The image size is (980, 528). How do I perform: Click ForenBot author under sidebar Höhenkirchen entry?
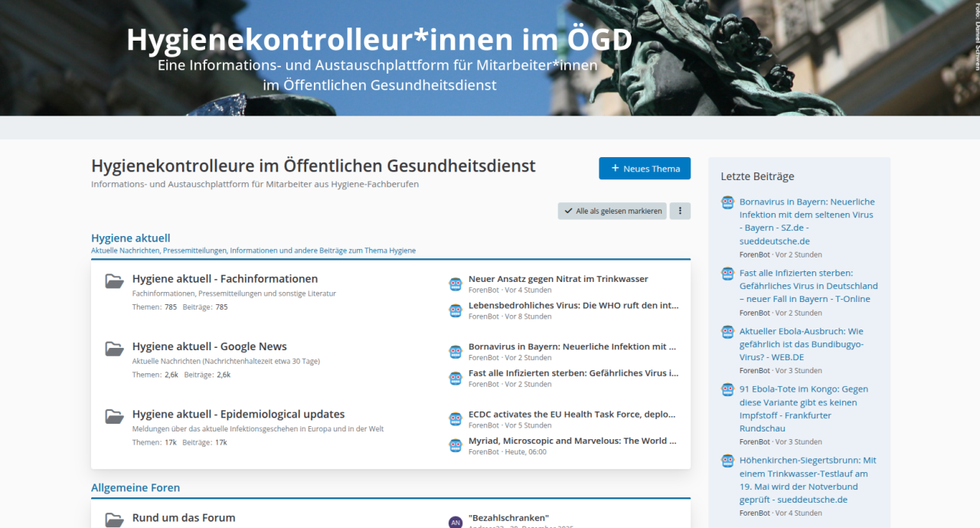point(755,513)
